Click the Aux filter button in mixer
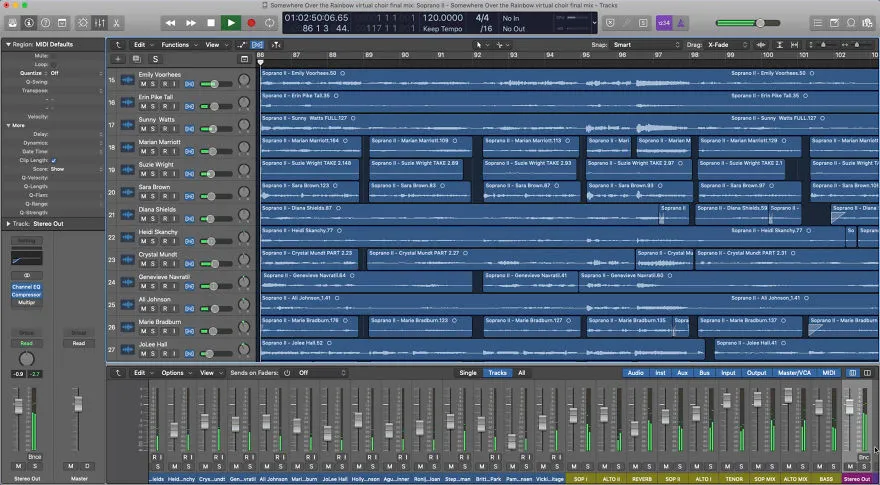Viewport: 880px width, 485px height. [x=682, y=373]
